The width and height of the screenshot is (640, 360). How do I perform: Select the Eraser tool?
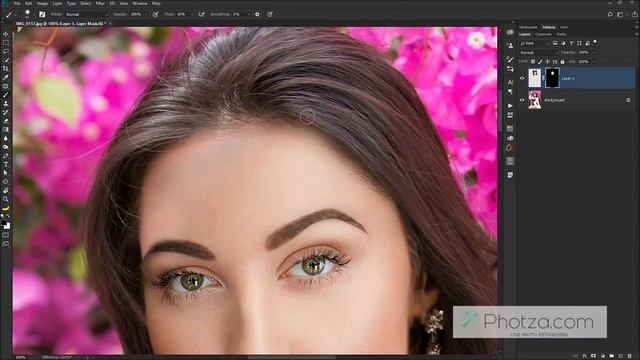pos(6,121)
